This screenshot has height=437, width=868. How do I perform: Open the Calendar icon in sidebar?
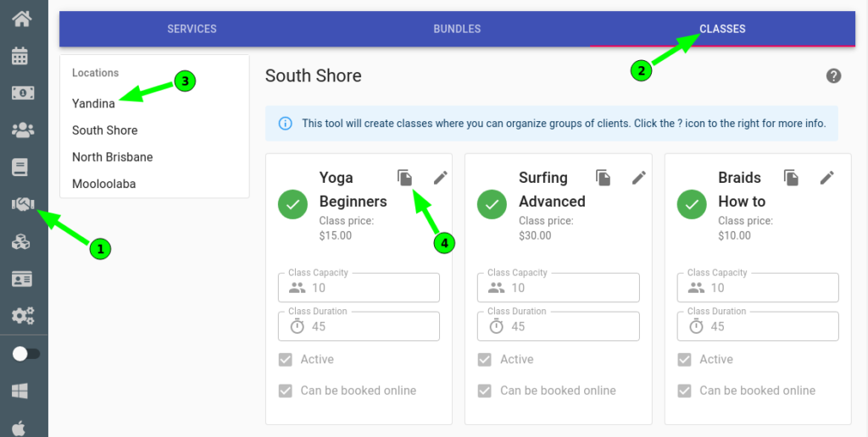pos(20,56)
